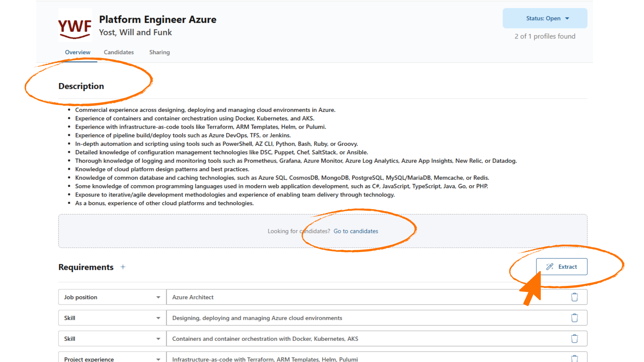This screenshot has width=644, height=362.
Task: Click the Extract button
Action: (x=561, y=267)
